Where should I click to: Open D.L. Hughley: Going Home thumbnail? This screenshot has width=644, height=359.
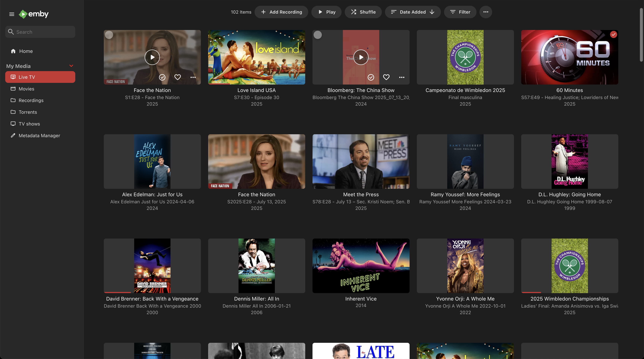569,161
